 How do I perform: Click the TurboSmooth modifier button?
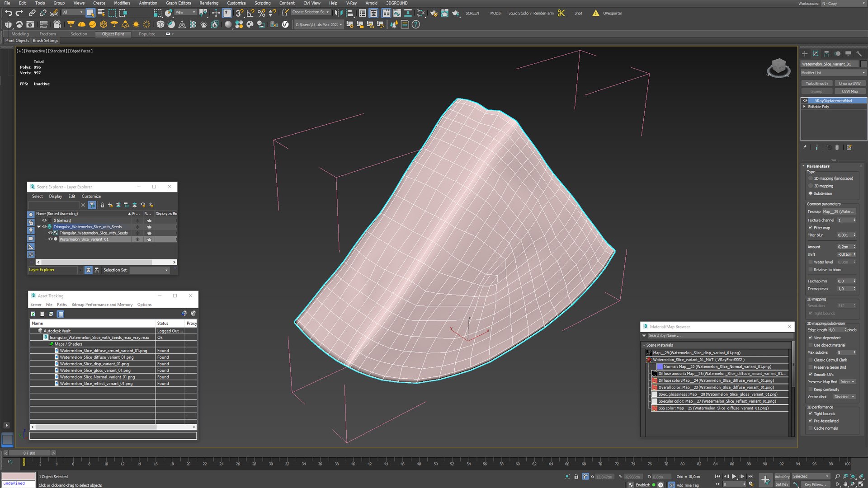point(816,84)
